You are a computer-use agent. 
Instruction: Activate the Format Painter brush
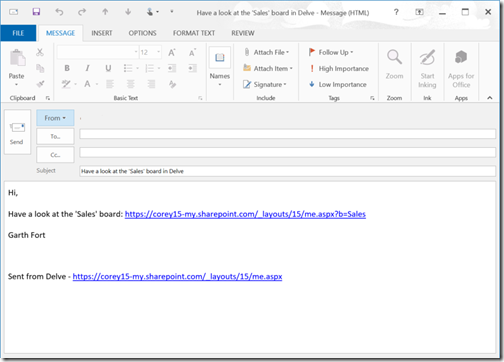(x=40, y=84)
